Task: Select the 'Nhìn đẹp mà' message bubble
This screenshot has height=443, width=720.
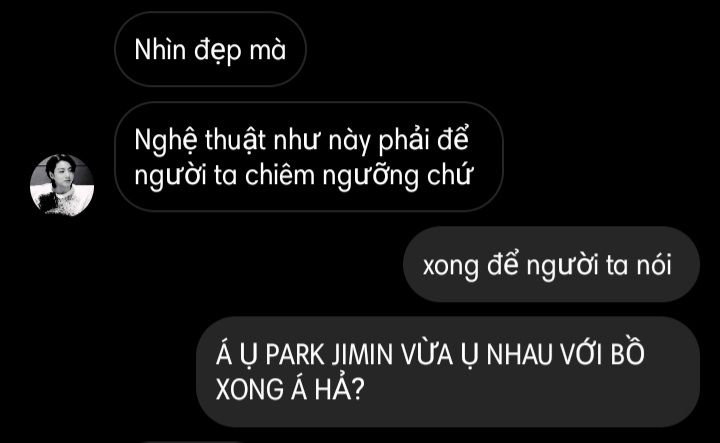Action: 210,49
